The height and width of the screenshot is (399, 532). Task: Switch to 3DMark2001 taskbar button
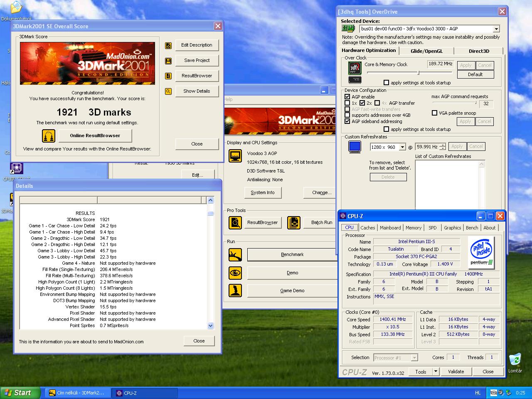78,393
